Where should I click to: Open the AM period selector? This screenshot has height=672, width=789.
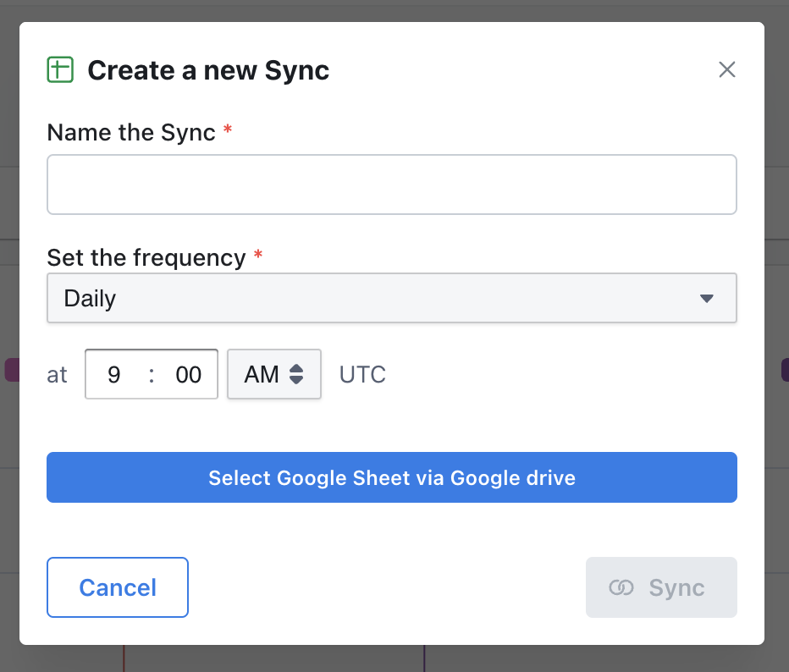click(x=274, y=374)
